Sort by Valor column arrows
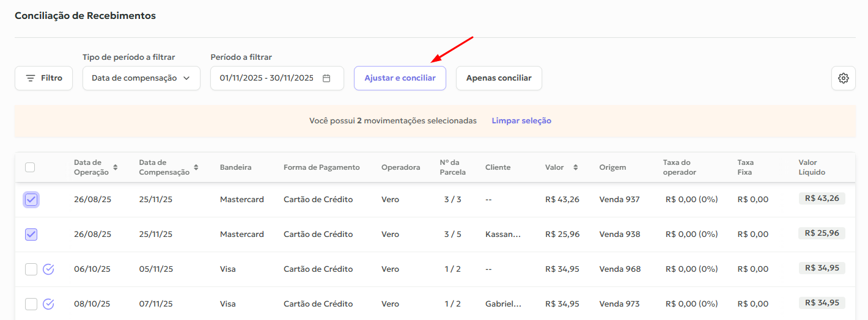Screen dimensions: 868x320 575,167
